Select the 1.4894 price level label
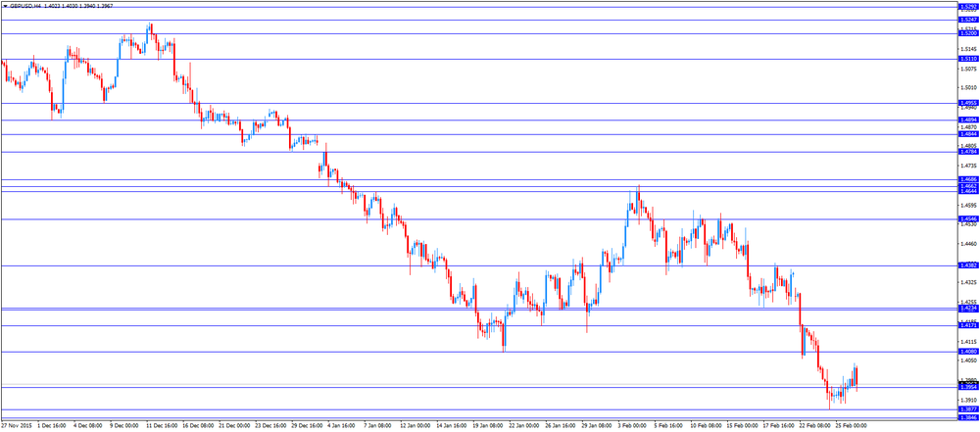 pyautogui.click(x=968, y=120)
